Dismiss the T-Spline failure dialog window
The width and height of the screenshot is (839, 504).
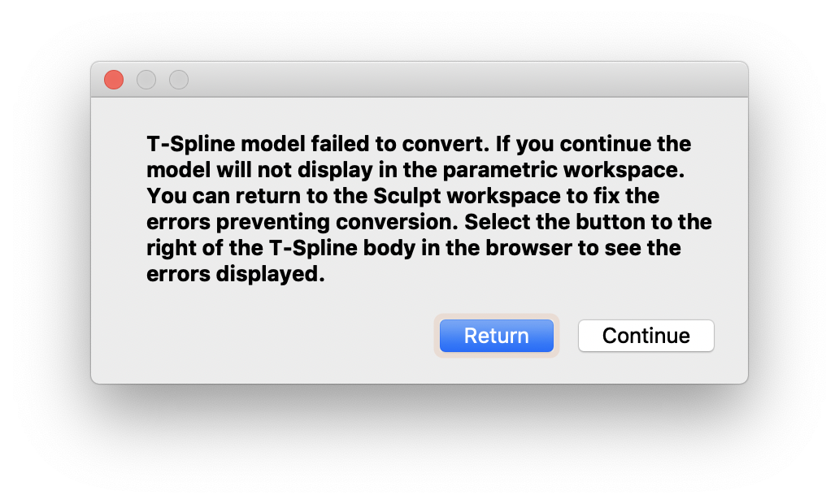coord(114,80)
